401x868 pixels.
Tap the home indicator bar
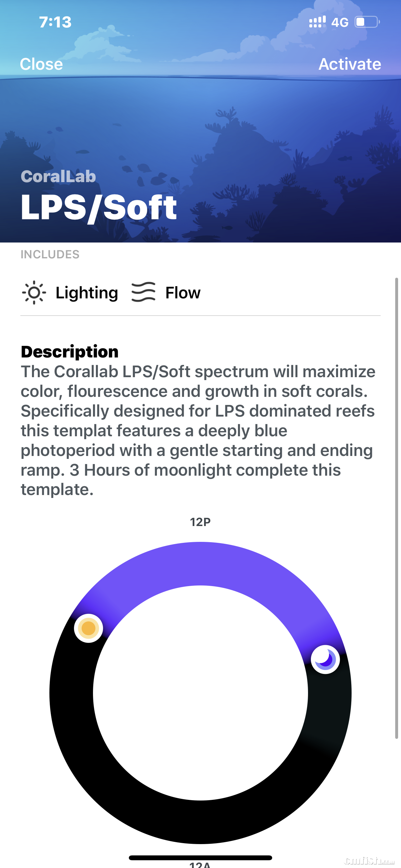tap(200, 858)
